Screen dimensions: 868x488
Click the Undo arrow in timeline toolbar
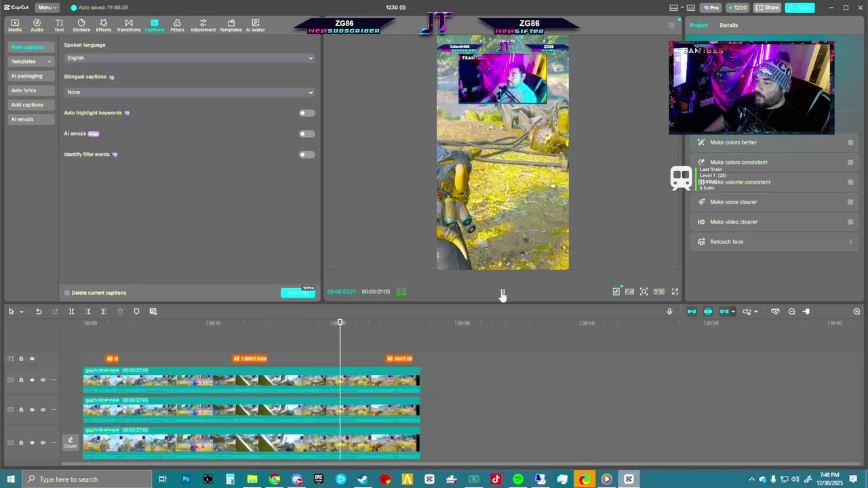(x=39, y=311)
